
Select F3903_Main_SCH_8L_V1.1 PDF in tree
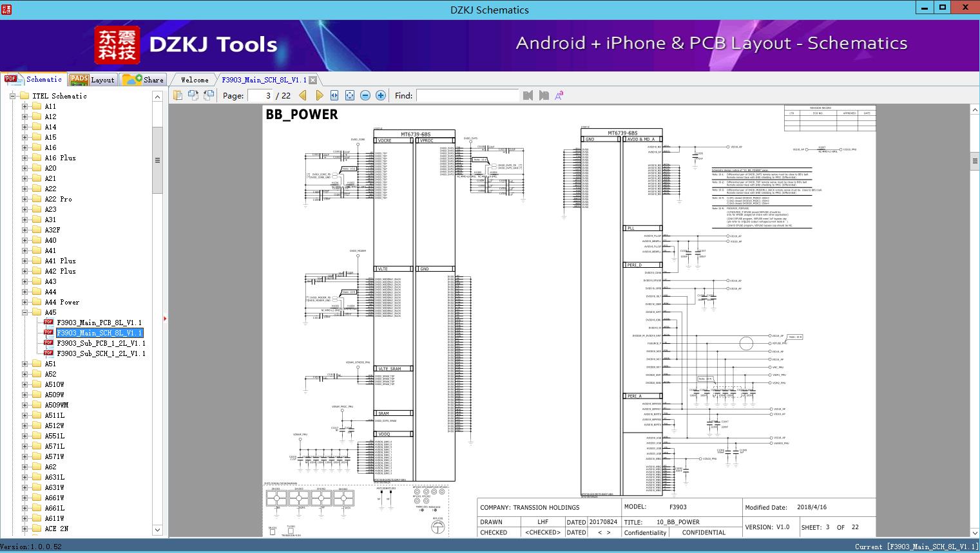point(99,333)
